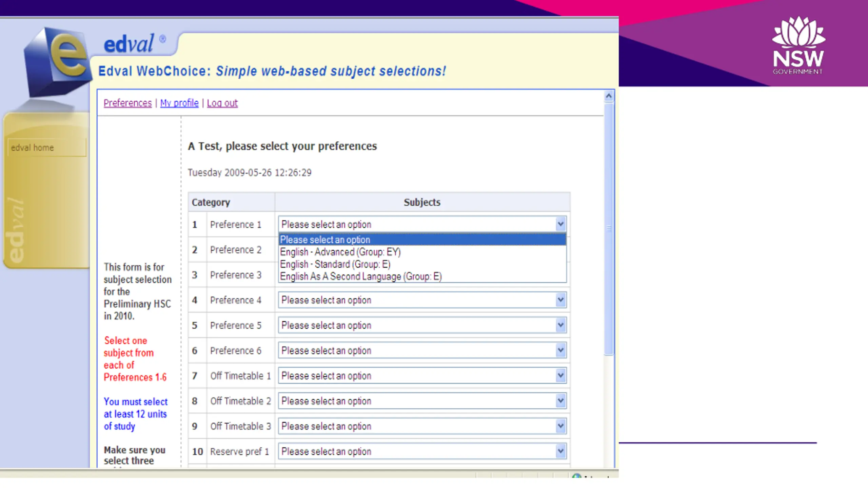Open the My profile link
The height and width of the screenshot is (488, 868).
click(179, 103)
